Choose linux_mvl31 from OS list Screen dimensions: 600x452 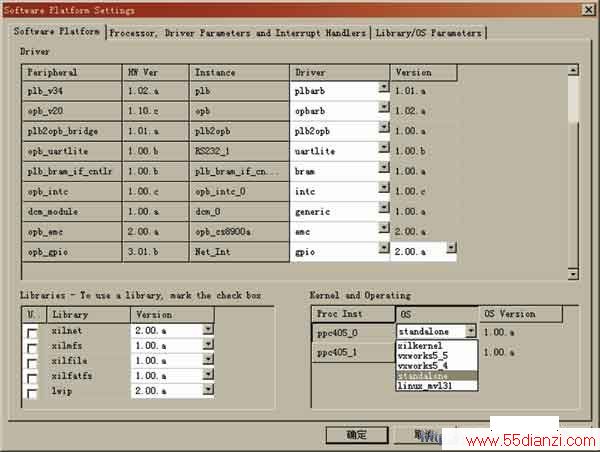coord(437,386)
